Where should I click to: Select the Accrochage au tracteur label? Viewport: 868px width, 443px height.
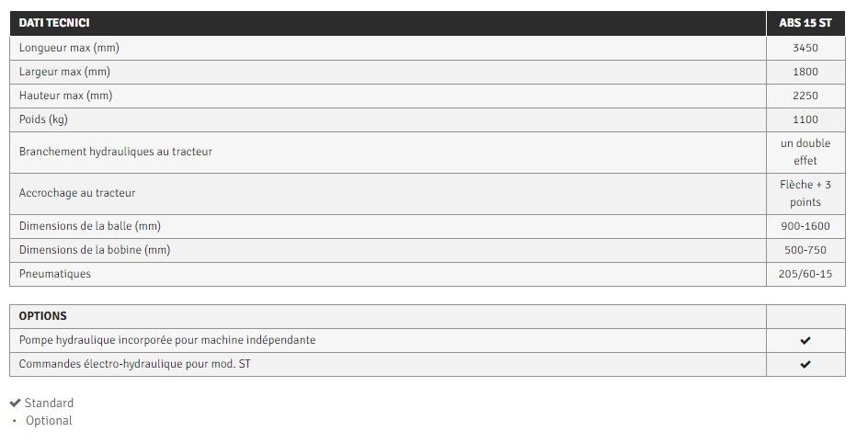coord(77,193)
